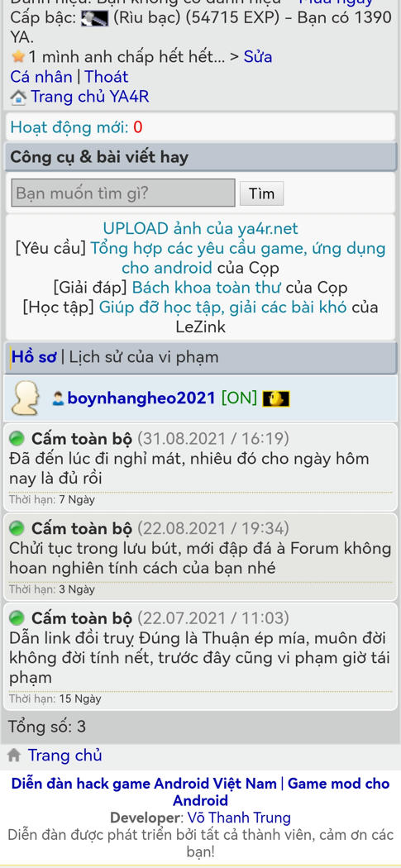The height and width of the screenshot is (868, 401).
Task: Click the silver axe rank icon
Action: pos(95,19)
